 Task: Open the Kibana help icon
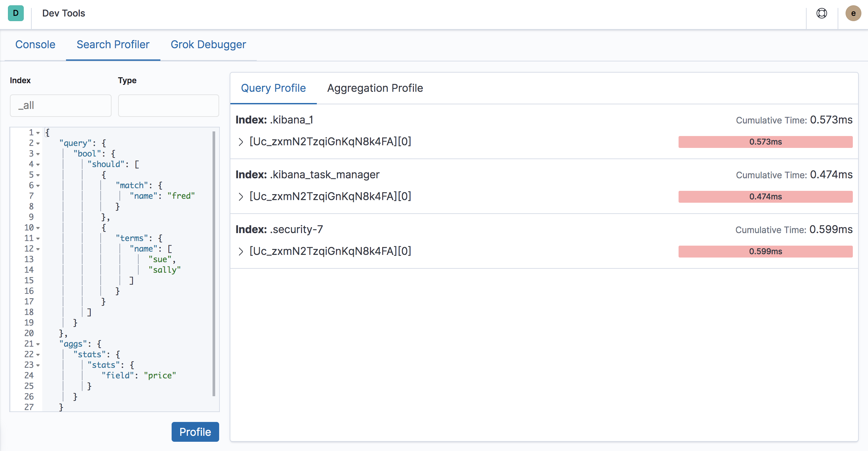click(x=821, y=14)
